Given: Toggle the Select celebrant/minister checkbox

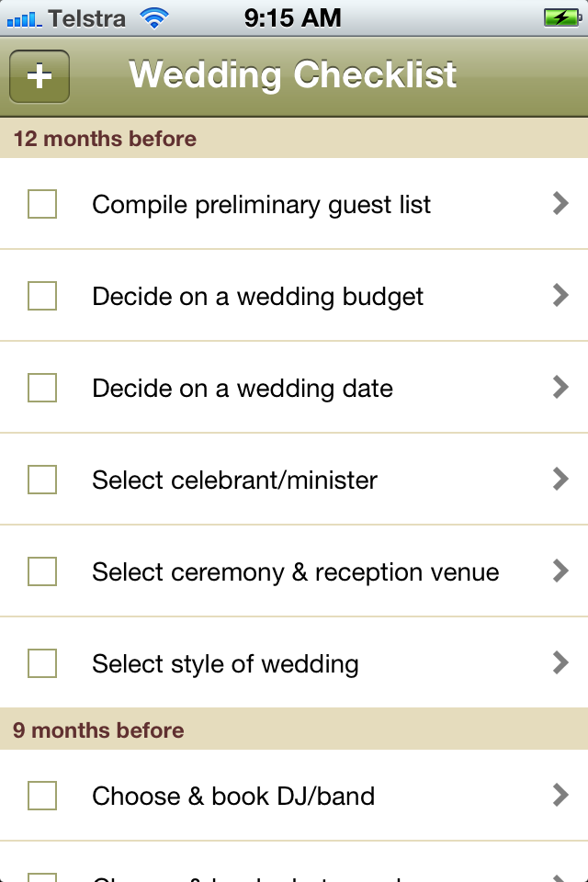Looking at the screenshot, I should pos(42,480).
